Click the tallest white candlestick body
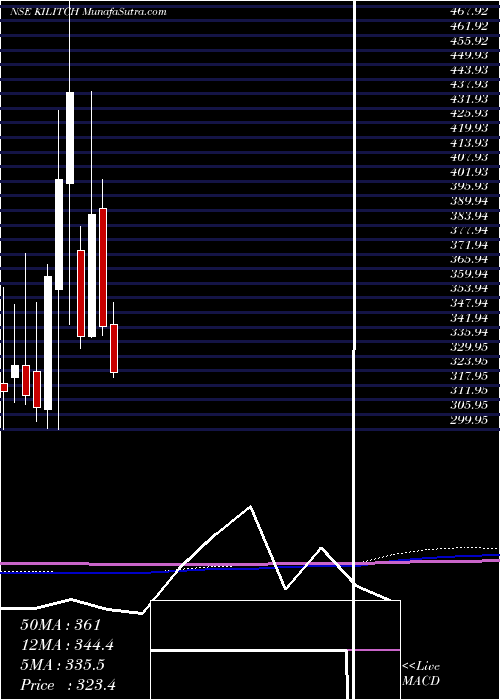The height and width of the screenshot is (700, 500). point(48,343)
